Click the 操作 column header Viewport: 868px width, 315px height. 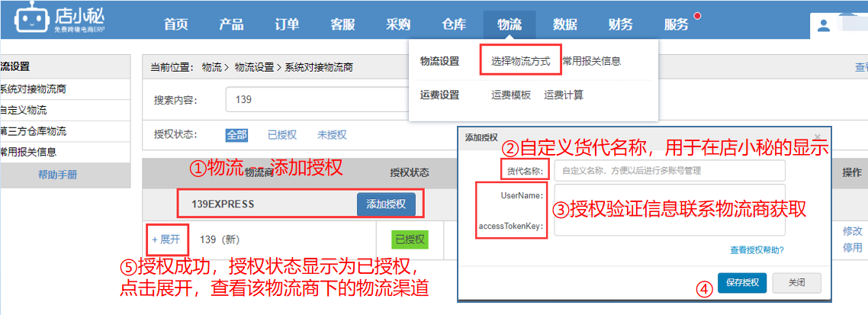[852, 172]
